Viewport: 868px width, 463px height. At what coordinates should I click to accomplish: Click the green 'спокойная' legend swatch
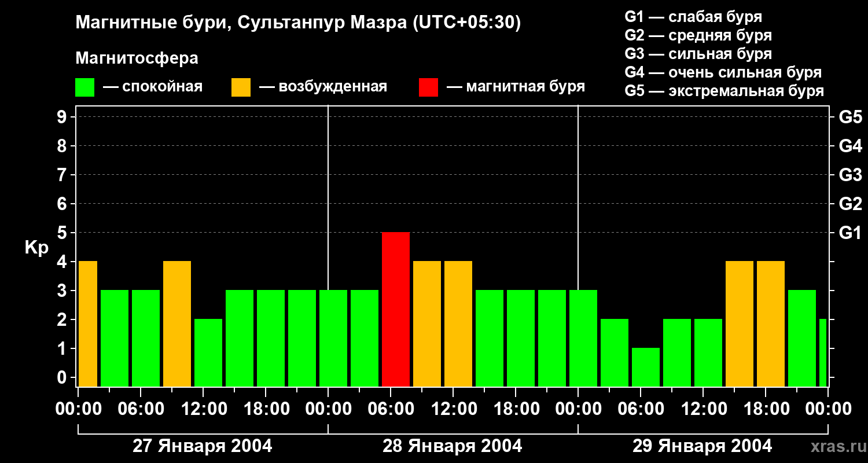(x=84, y=87)
